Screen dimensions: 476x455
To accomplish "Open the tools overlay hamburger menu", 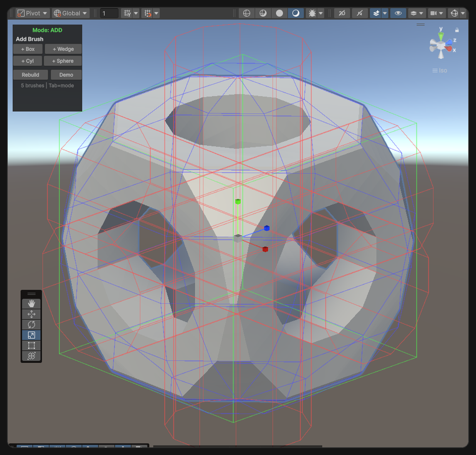I will pos(31,293).
